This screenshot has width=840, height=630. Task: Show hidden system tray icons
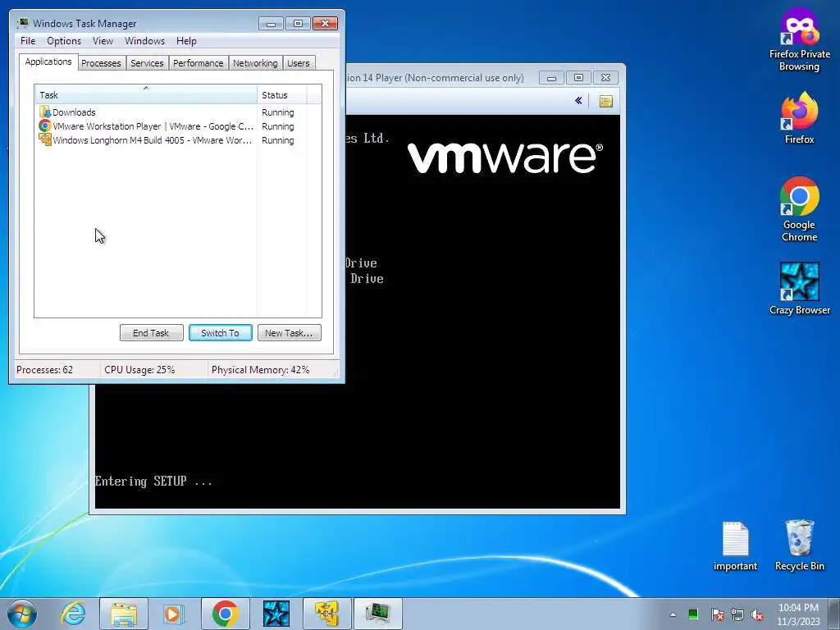click(x=673, y=614)
